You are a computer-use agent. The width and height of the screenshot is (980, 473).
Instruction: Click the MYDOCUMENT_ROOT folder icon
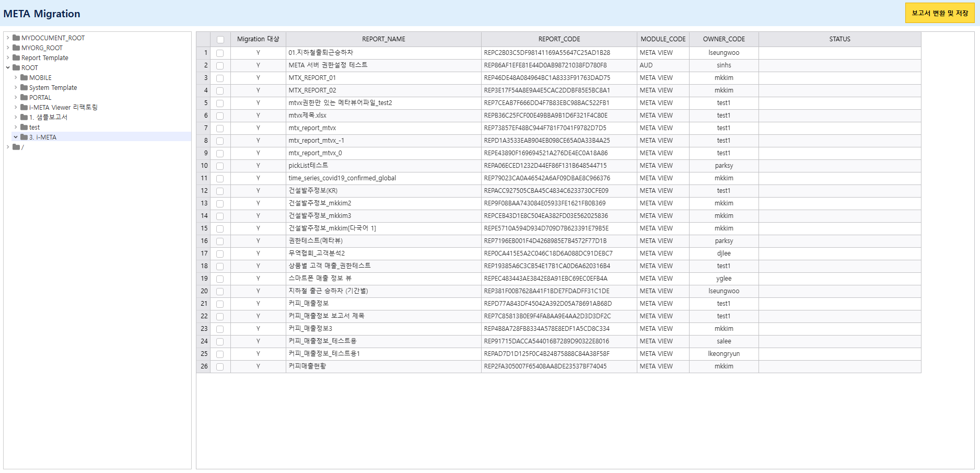[x=16, y=38]
